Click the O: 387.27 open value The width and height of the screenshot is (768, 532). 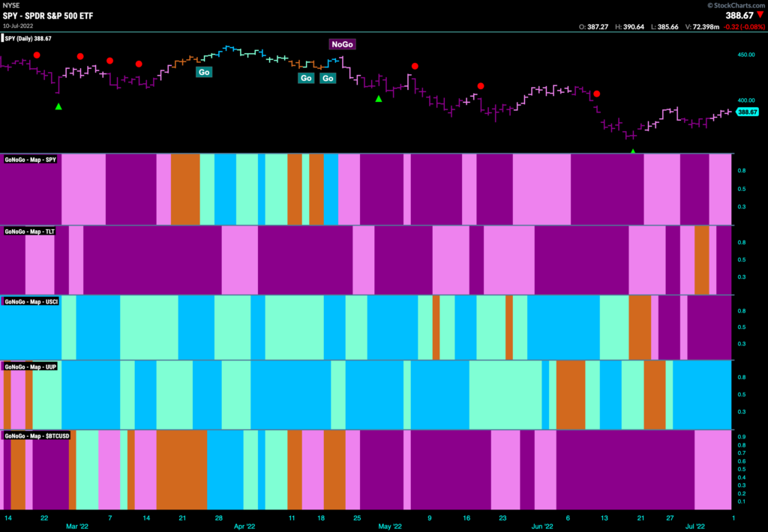593,27
